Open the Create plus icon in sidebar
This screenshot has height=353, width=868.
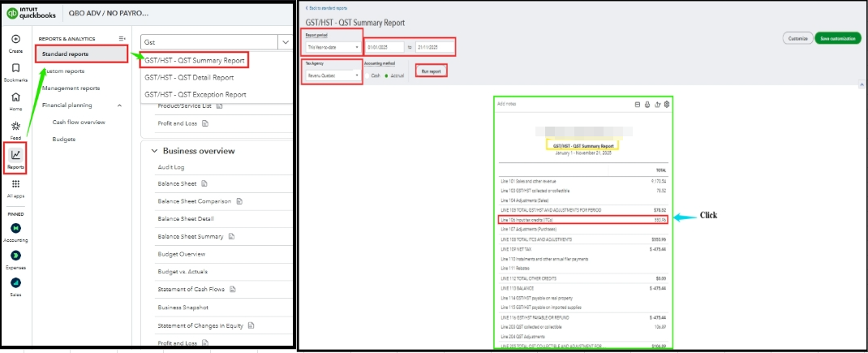[15, 39]
